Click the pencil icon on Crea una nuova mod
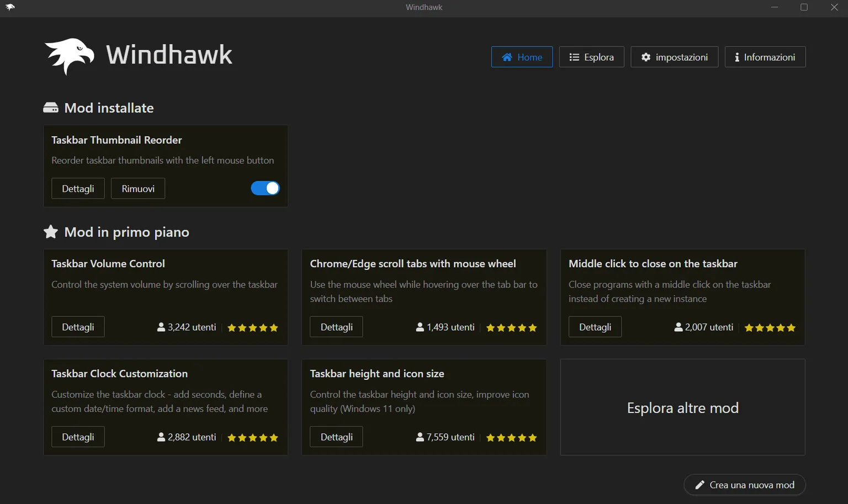This screenshot has height=504, width=848. point(700,485)
